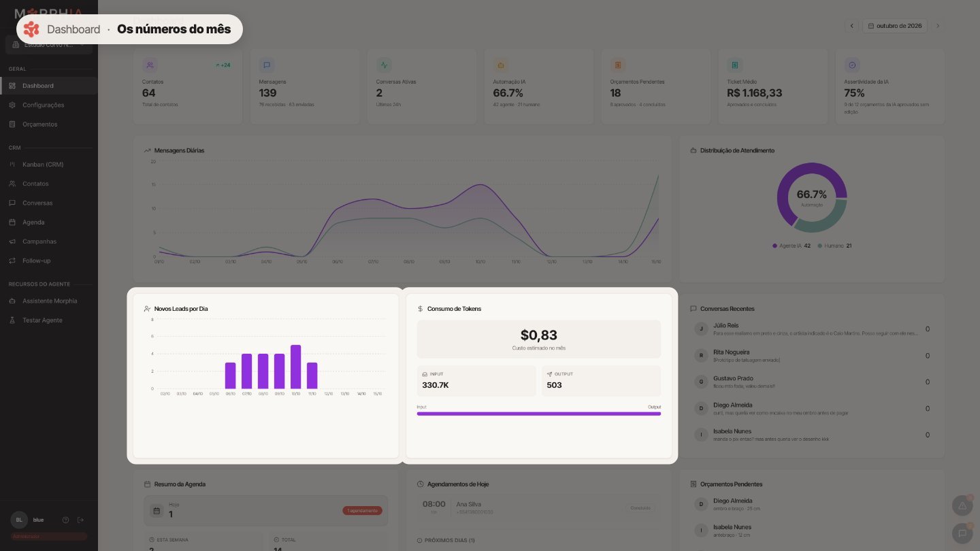Open Gustavo Prado recent conversation
Screen dimensions: 980x551
click(811, 382)
